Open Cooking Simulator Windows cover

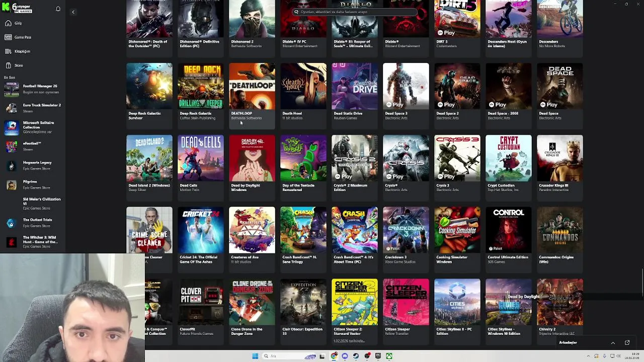(457, 230)
